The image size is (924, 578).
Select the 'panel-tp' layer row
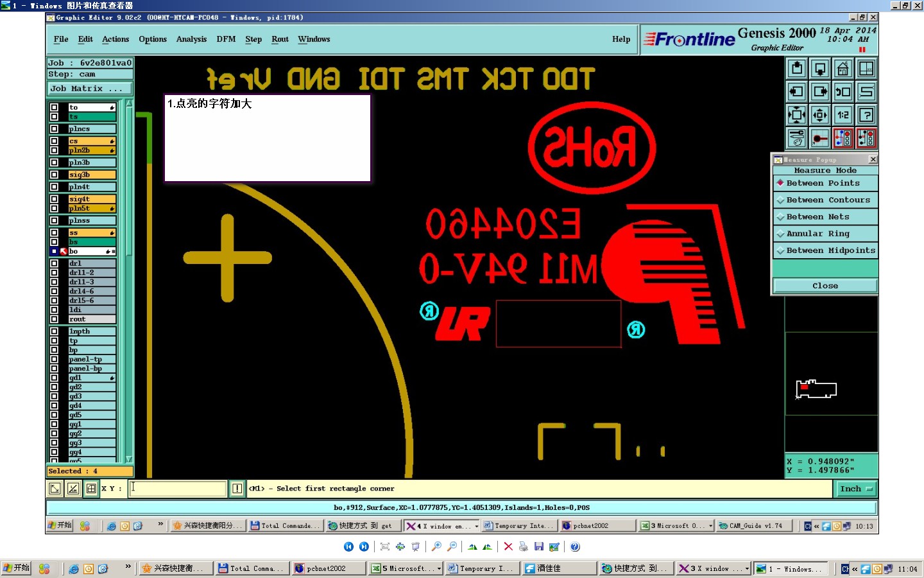tap(92, 360)
